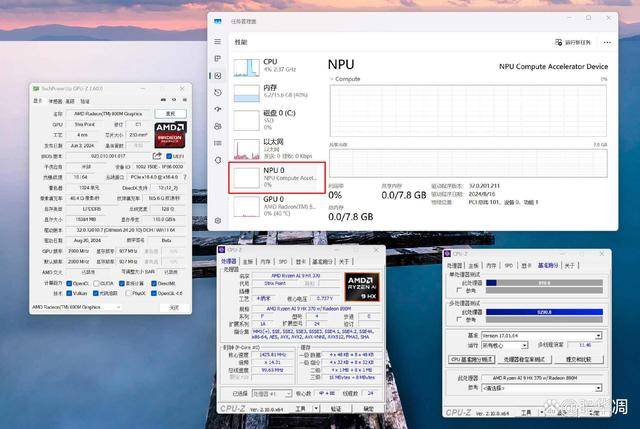Click the BIOS export share icon in GPU-Z

click(157, 156)
